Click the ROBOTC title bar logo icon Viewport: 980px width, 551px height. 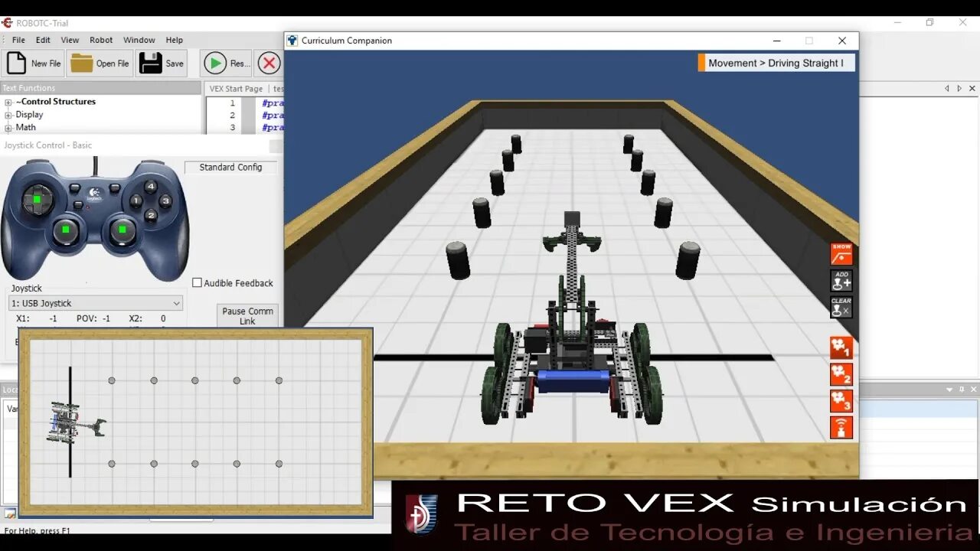coord(7,22)
